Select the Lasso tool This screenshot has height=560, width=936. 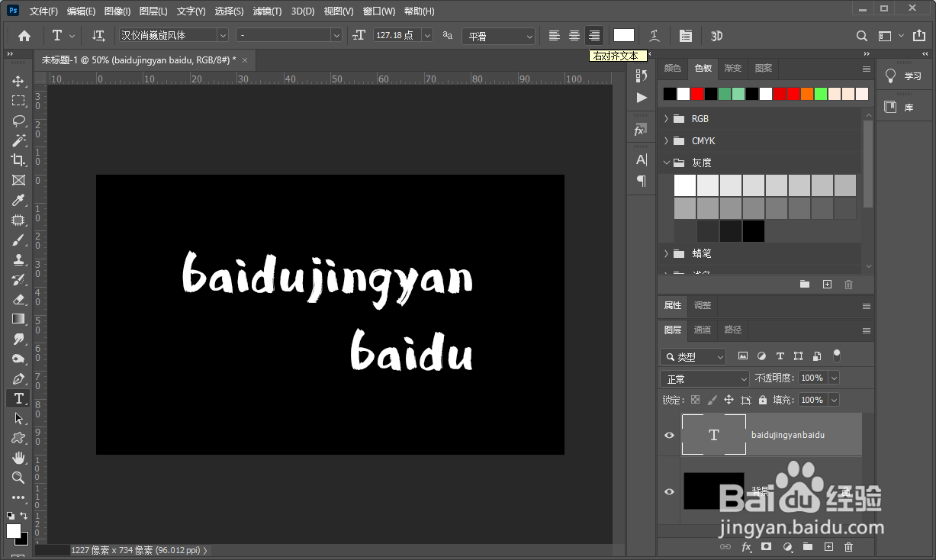click(18, 121)
